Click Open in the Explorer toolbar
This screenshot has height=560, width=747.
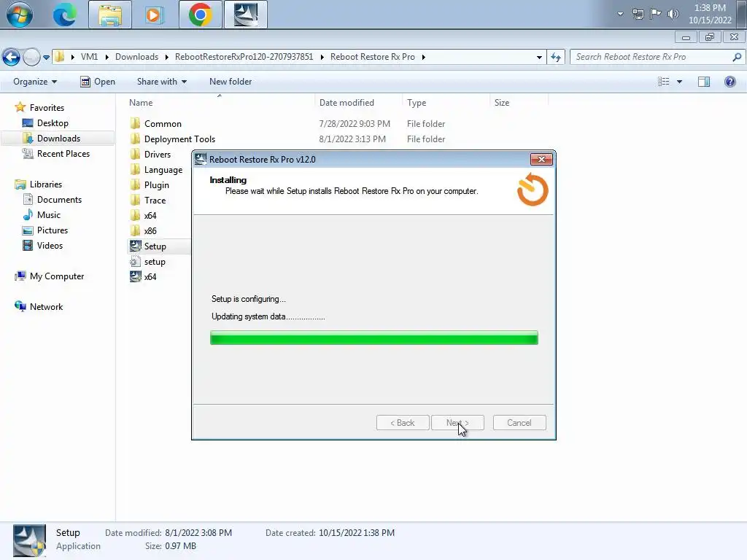98,82
